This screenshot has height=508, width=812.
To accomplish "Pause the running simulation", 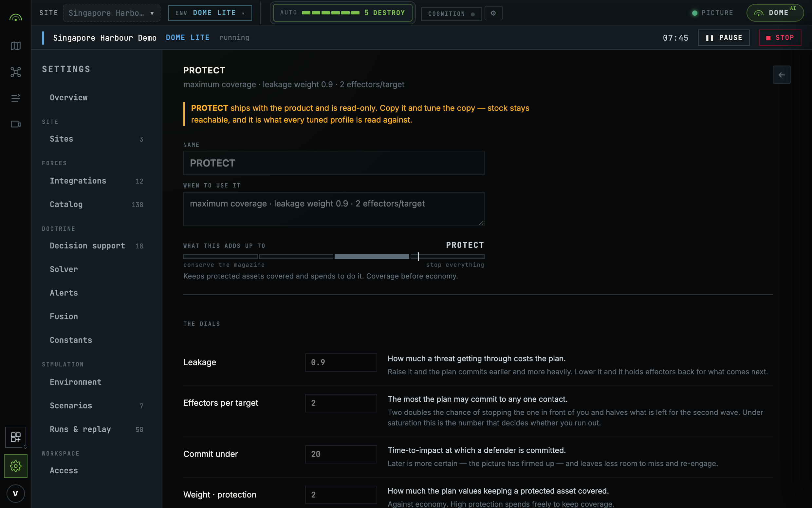I will 724,38.
